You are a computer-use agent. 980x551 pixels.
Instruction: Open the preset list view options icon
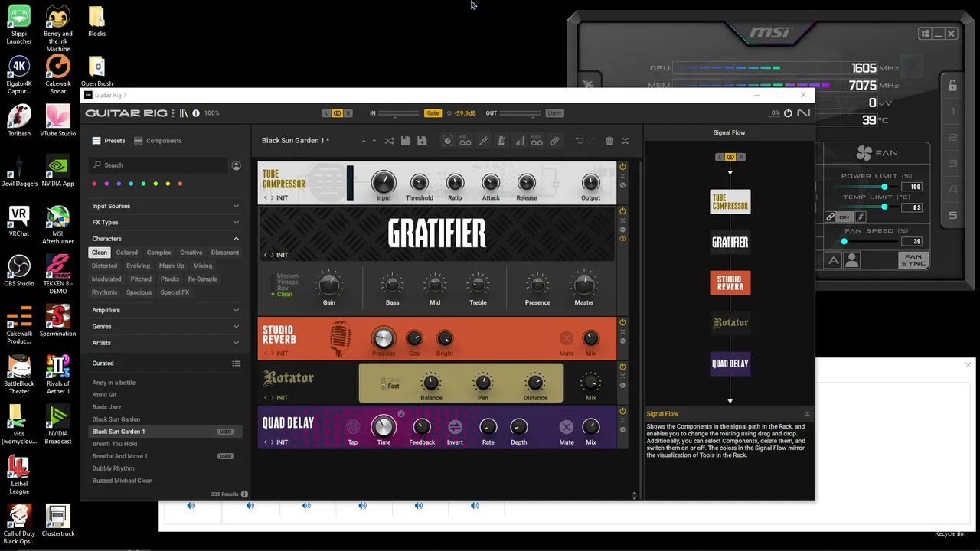point(237,364)
